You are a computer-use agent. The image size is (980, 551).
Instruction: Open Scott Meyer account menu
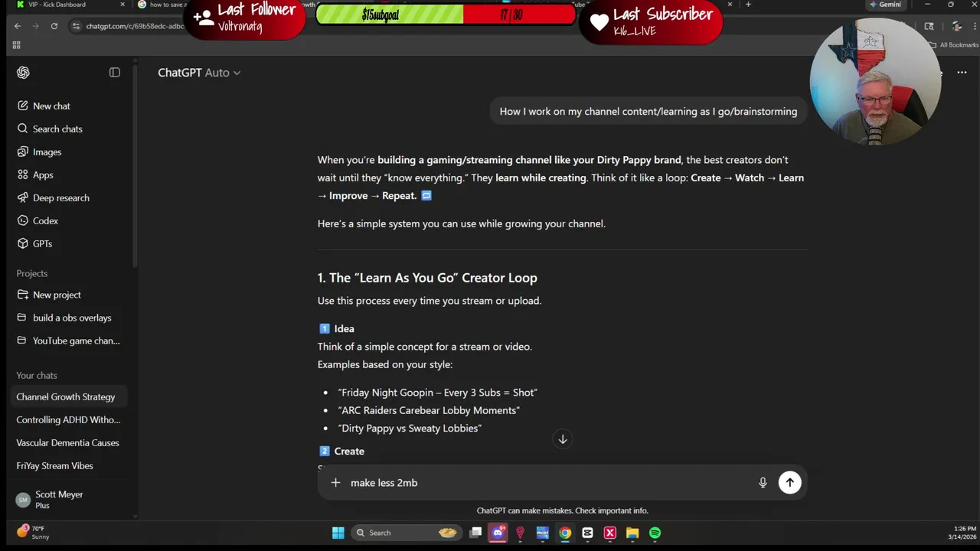tap(69, 500)
